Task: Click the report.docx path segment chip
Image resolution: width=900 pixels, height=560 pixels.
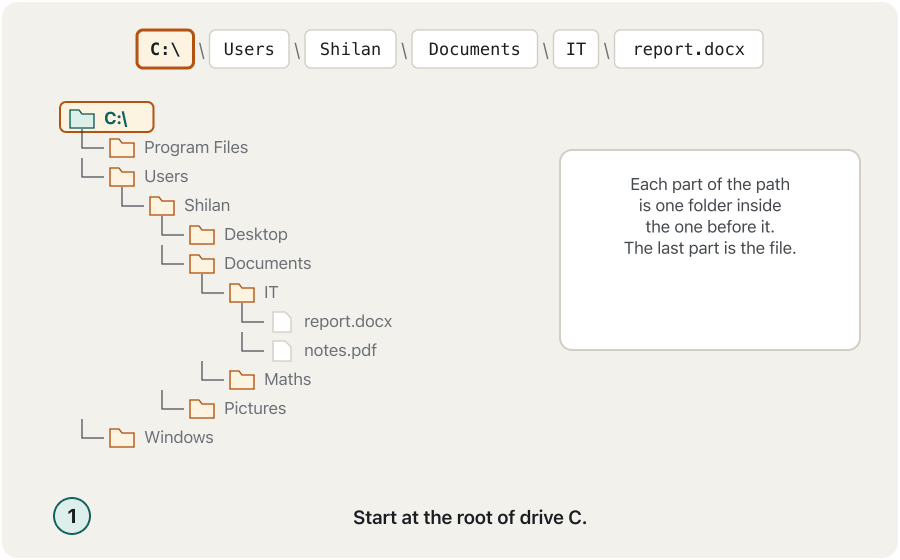Action: pyautogui.click(x=689, y=49)
